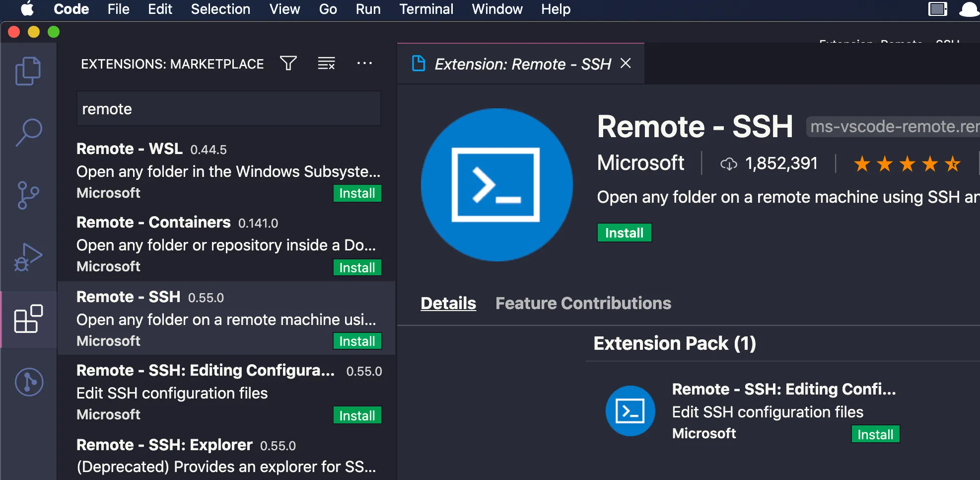980x480 pixels.
Task: Select the Remote - SSH list entry
Action: point(227,319)
